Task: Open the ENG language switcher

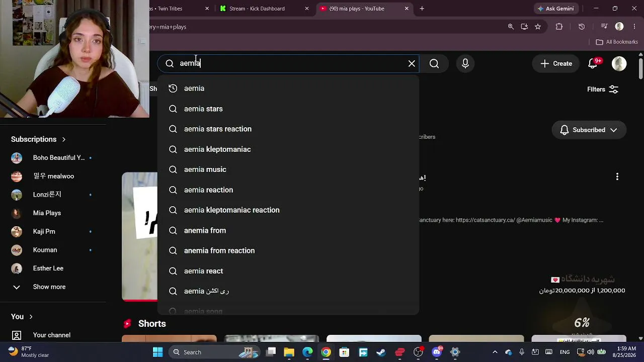Action: click(x=566, y=352)
